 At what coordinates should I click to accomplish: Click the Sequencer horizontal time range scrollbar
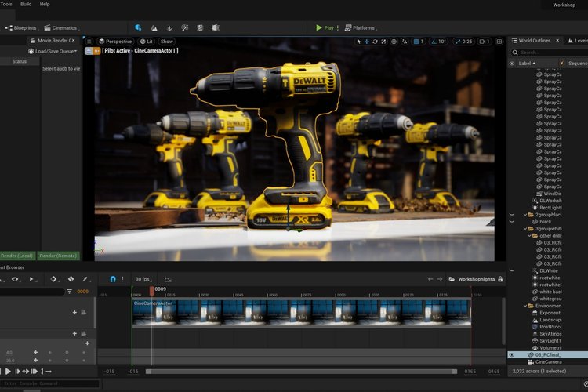click(x=301, y=372)
